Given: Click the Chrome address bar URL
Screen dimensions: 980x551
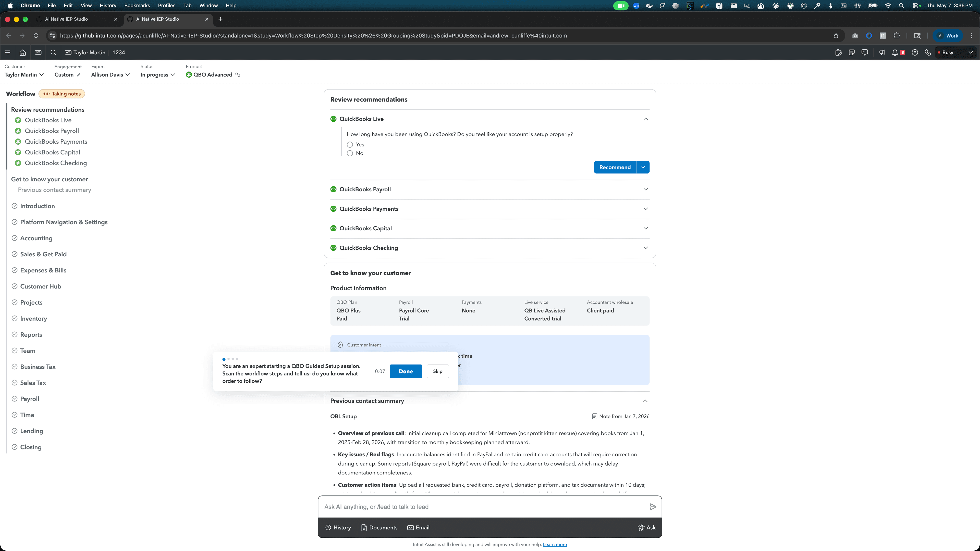Looking at the screenshot, I should click(x=313, y=36).
